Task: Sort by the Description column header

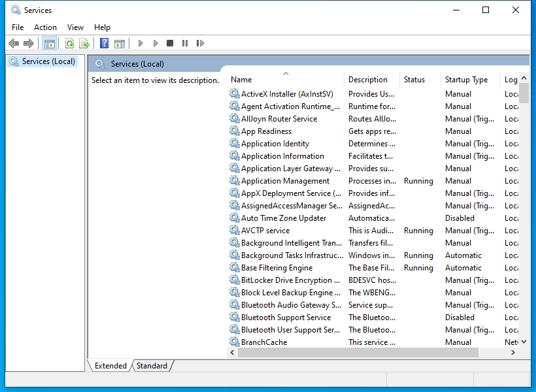Action: click(371, 80)
